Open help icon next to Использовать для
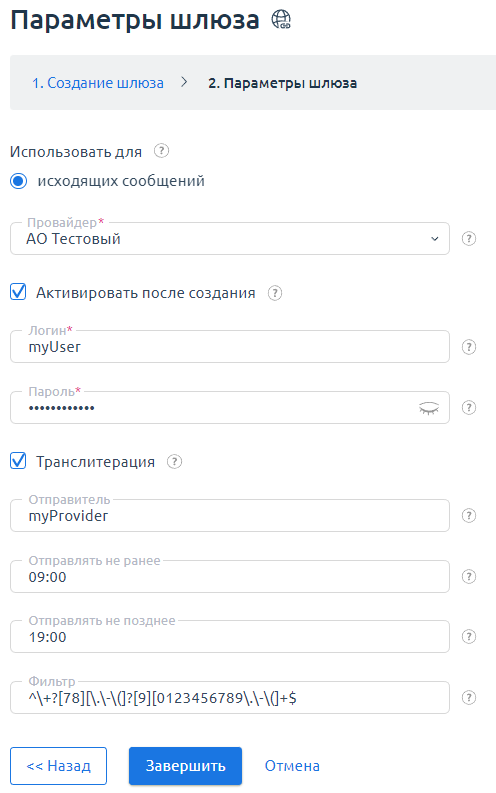The image size is (496, 793). (x=161, y=151)
